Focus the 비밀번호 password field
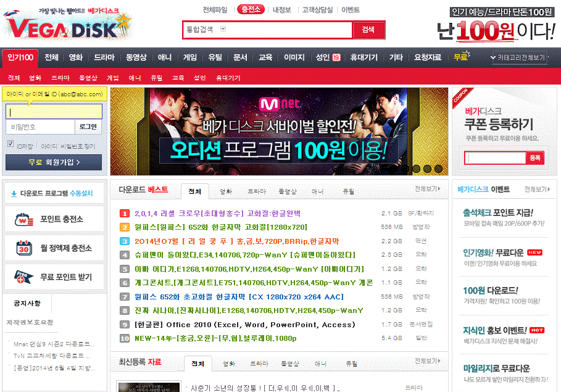This screenshot has height=392, width=561. click(40, 127)
